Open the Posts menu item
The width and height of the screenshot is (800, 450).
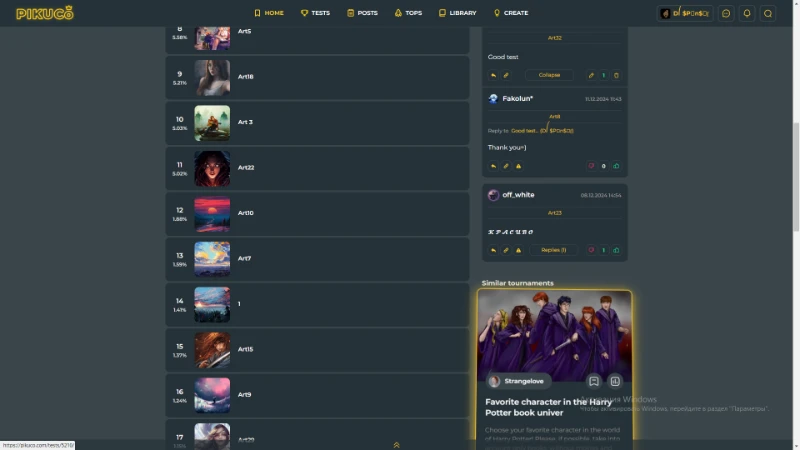point(362,13)
